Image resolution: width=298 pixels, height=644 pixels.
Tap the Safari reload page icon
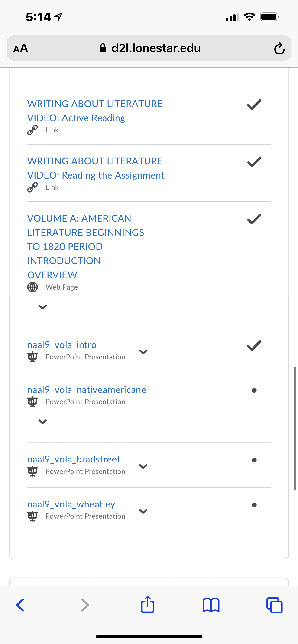(279, 48)
